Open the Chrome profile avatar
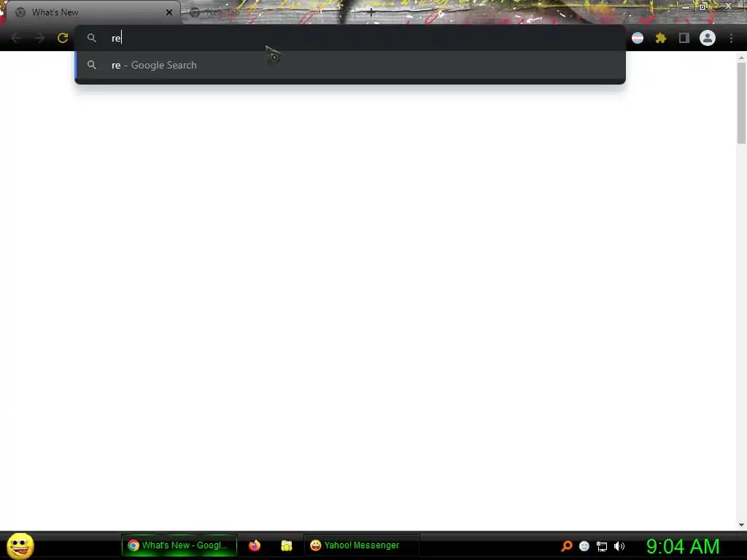This screenshot has height=560, width=747. coord(708,38)
